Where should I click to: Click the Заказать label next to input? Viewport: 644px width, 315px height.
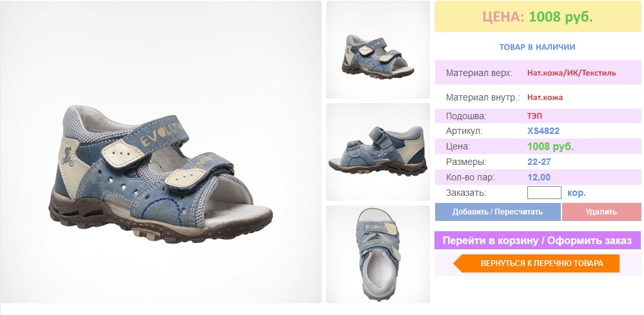tap(466, 193)
